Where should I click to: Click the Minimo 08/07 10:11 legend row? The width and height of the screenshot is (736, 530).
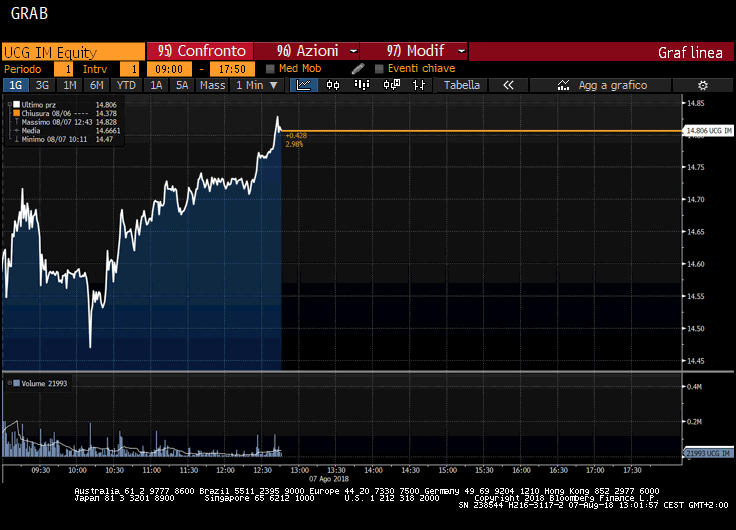click(65, 139)
